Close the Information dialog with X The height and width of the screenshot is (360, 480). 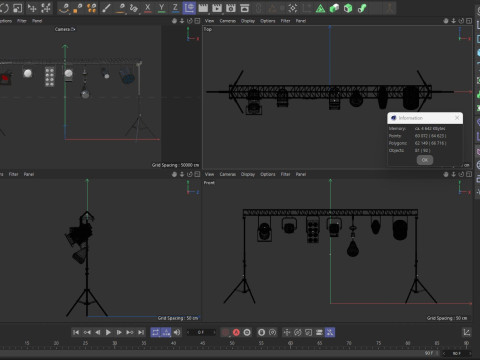(457, 118)
